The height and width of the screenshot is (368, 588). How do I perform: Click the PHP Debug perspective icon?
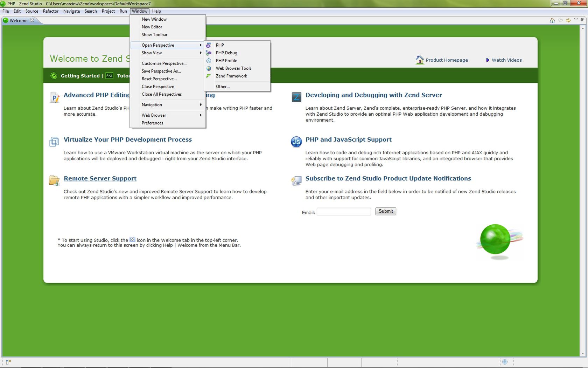click(x=209, y=53)
